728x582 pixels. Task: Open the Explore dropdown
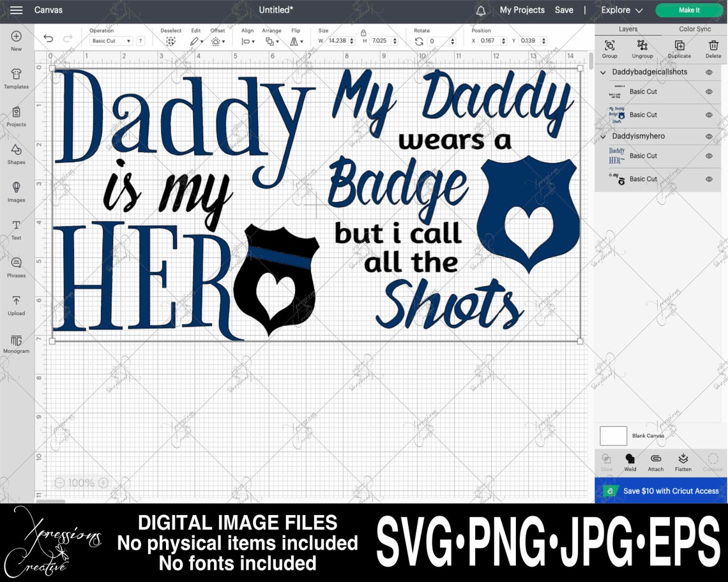621,10
